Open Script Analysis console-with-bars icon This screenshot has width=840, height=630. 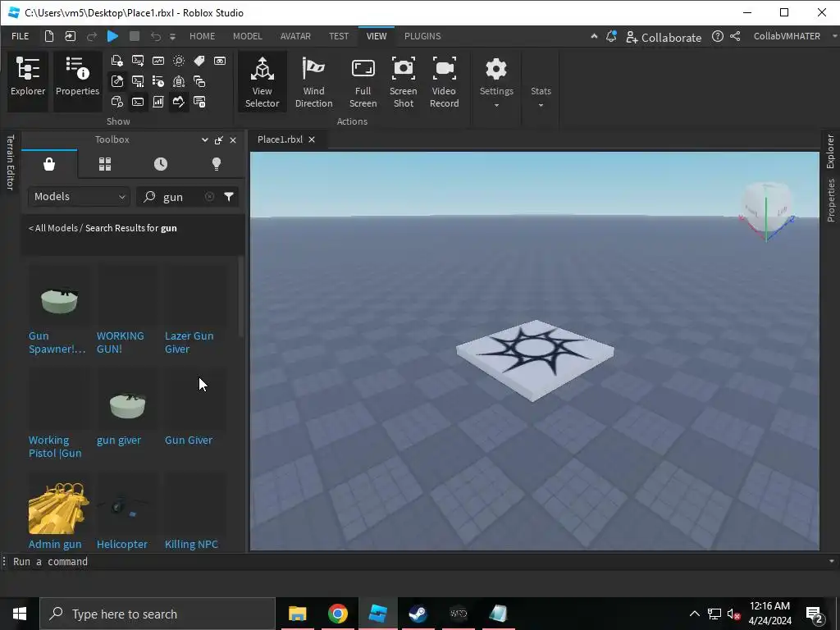pos(138,81)
